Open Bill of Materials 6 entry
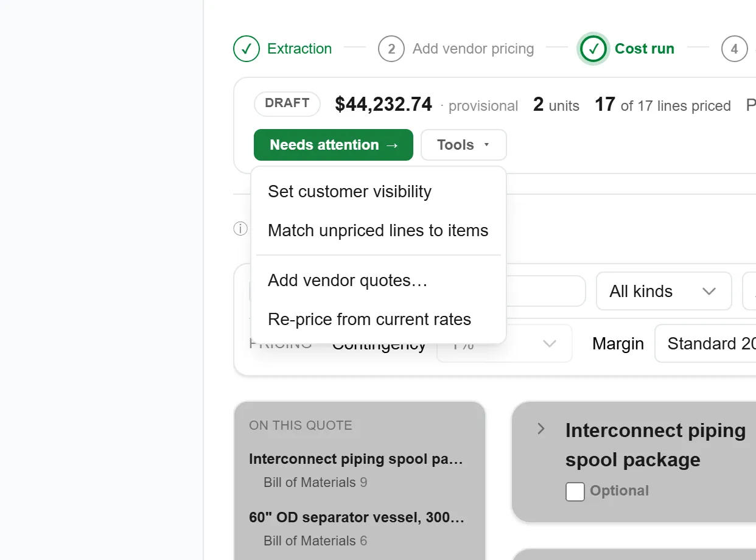The height and width of the screenshot is (560, 756). click(x=315, y=541)
